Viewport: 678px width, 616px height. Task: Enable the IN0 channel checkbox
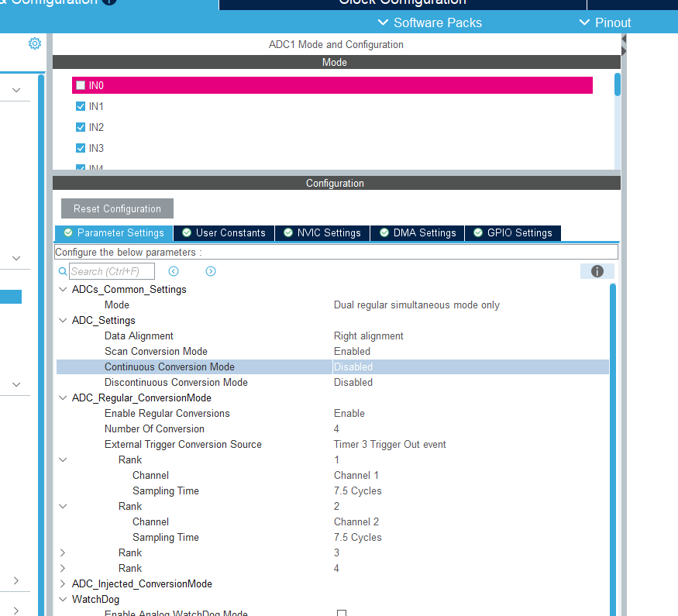81,85
